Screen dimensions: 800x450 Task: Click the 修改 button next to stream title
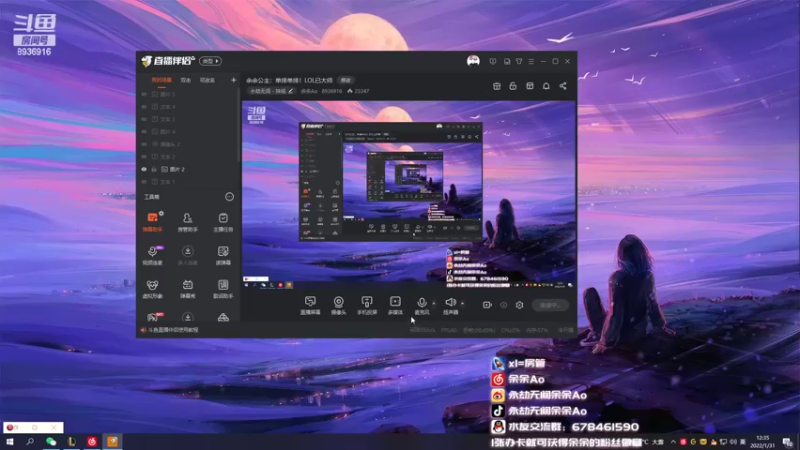(x=346, y=80)
